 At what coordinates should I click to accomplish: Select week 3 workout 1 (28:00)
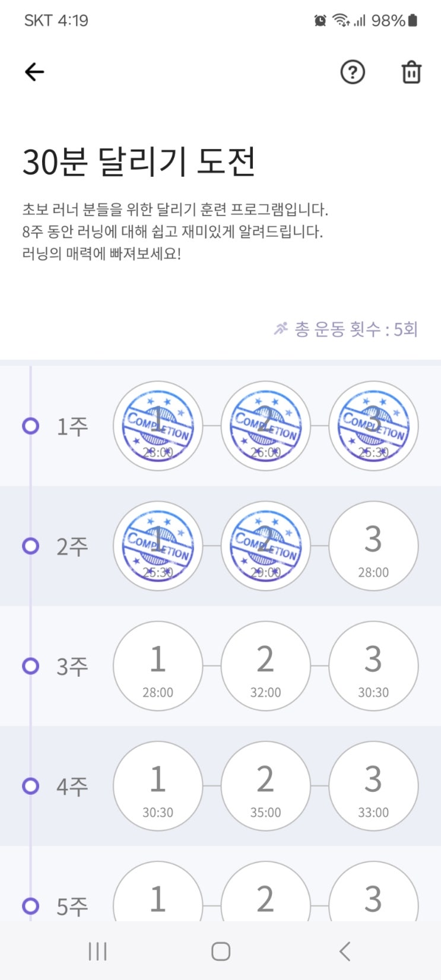pos(158,665)
